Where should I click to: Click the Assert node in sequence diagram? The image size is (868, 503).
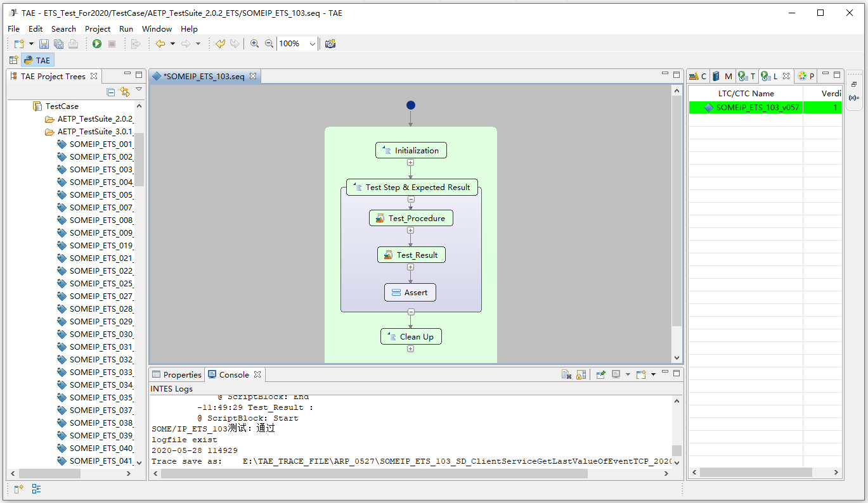point(410,292)
